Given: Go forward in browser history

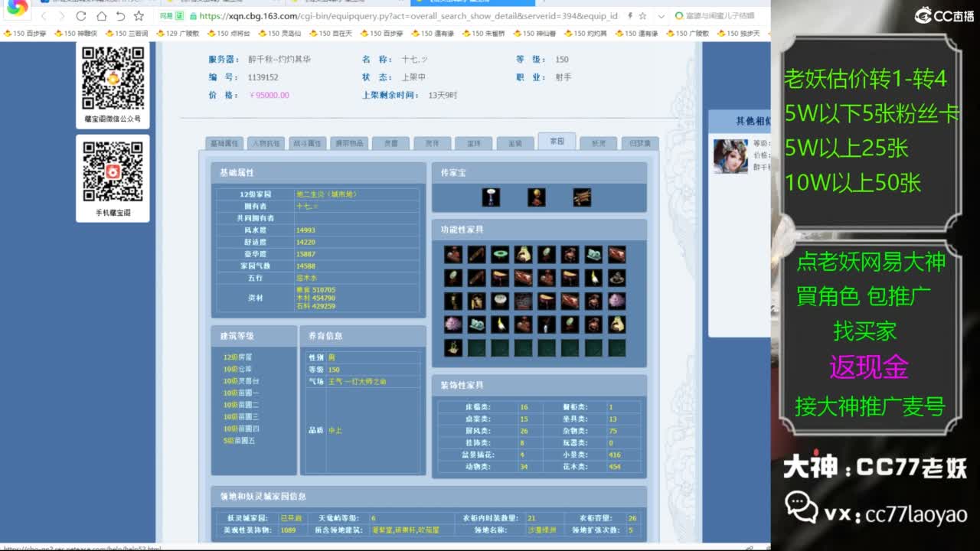Looking at the screenshot, I should [62, 15].
